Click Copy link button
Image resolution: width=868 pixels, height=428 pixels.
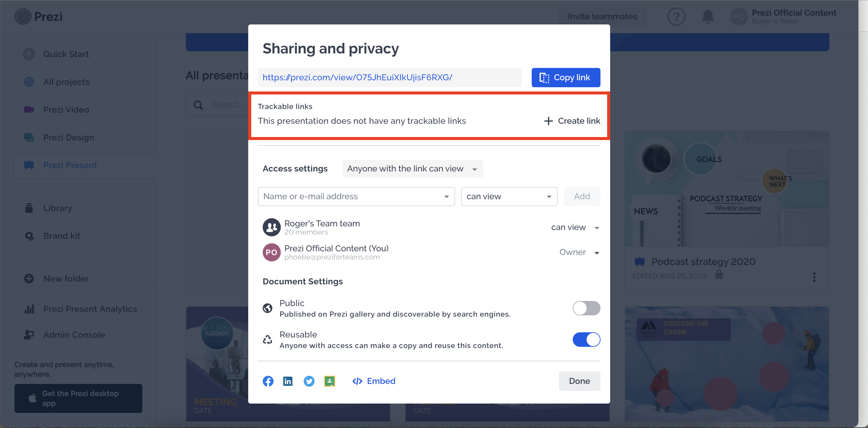tap(566, 77)
